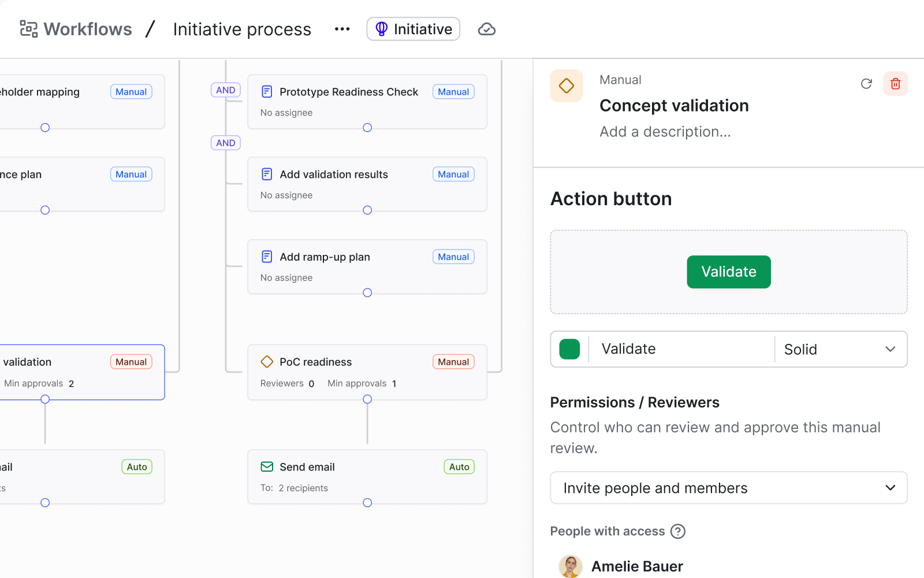Image resolution: width=924 pixels, height=578 pixels.
Task: Open the three-dot more options menu
Action: pos(342,29)
